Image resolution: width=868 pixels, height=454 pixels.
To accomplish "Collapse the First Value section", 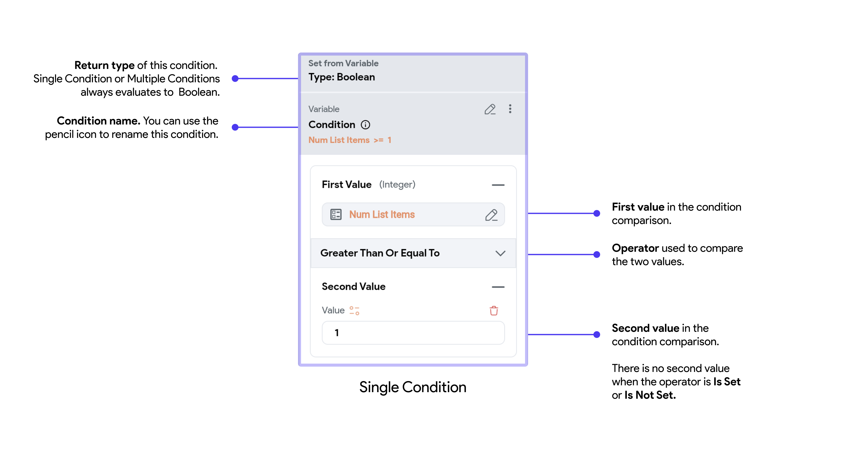I will tap(498, 185).
